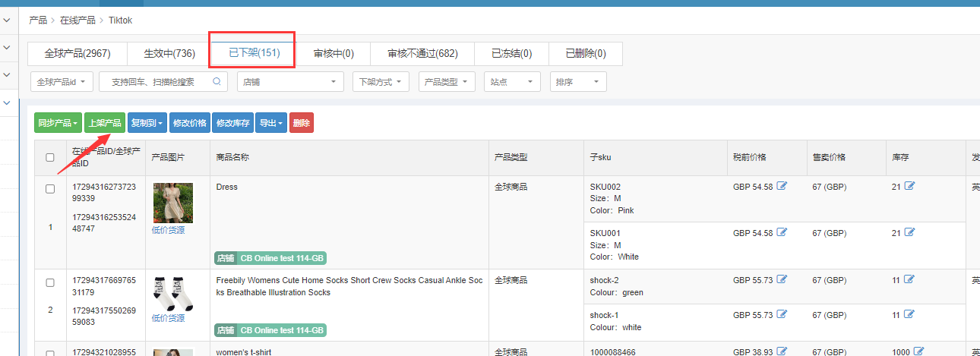Open the 已冻结(0) tab
The height and width of the screenshot is (356, 980).
pos(511,54)
